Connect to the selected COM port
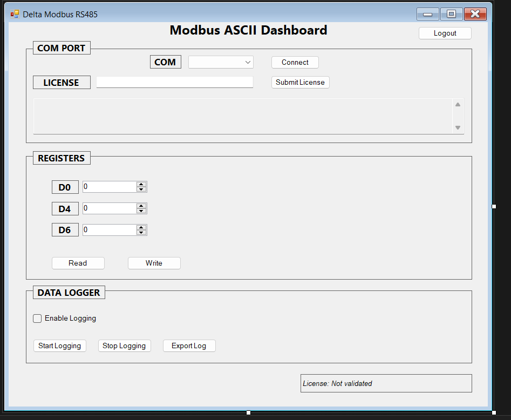Screen dimensions: 511x420 (x=295, y=62)
